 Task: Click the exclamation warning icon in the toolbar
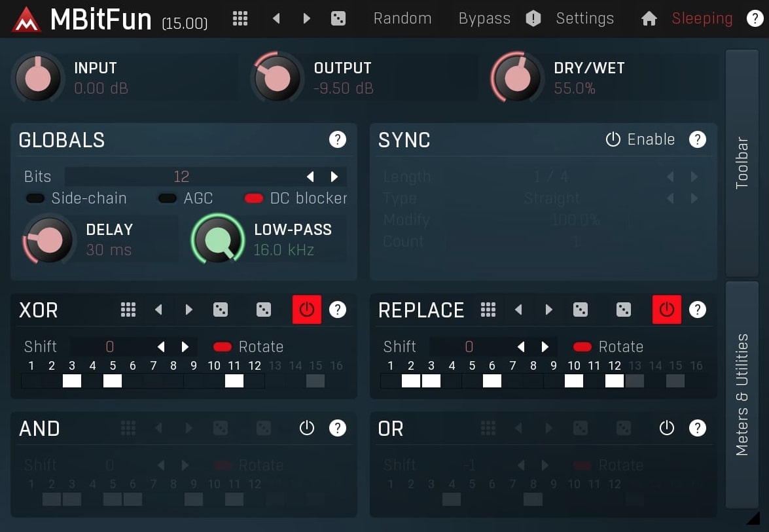[x=533, y=18]
